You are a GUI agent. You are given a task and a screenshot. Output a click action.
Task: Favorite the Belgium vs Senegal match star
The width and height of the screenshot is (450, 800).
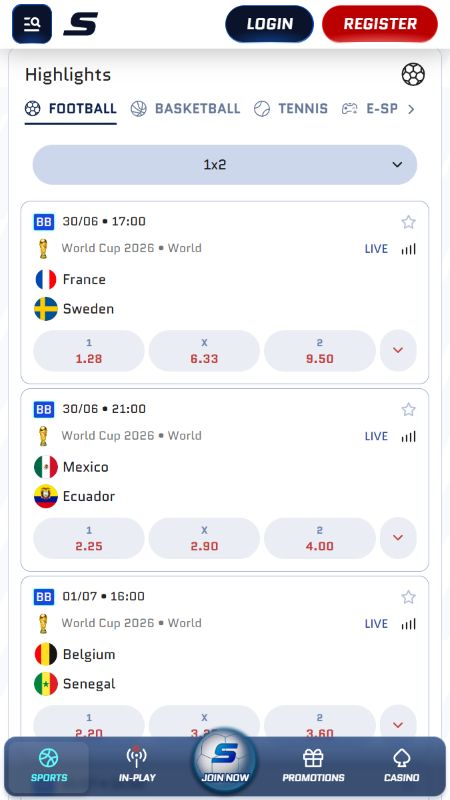coord(408,597)
